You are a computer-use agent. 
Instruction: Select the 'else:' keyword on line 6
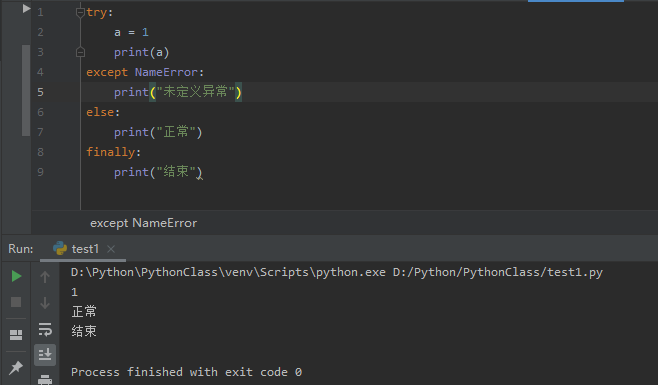click(x=103, y=112)
